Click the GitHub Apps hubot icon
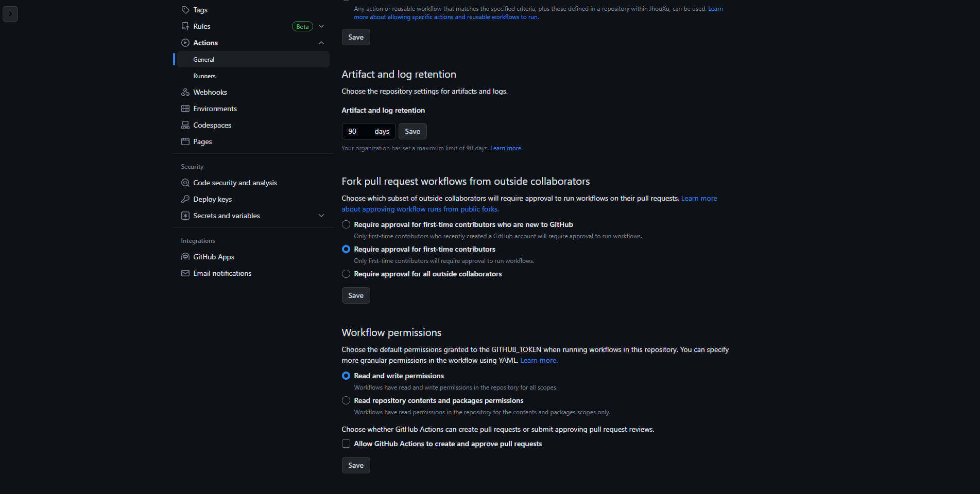The height and width of the screenshot is (494, 980). 185,257
